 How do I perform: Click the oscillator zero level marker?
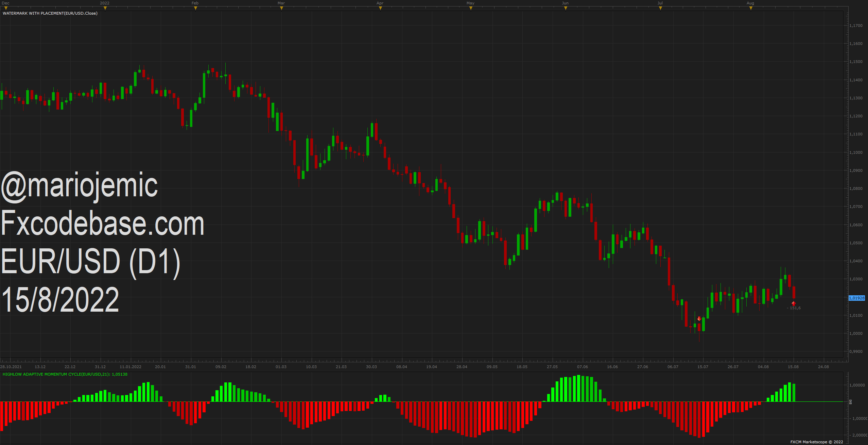[x=851, y=402]
